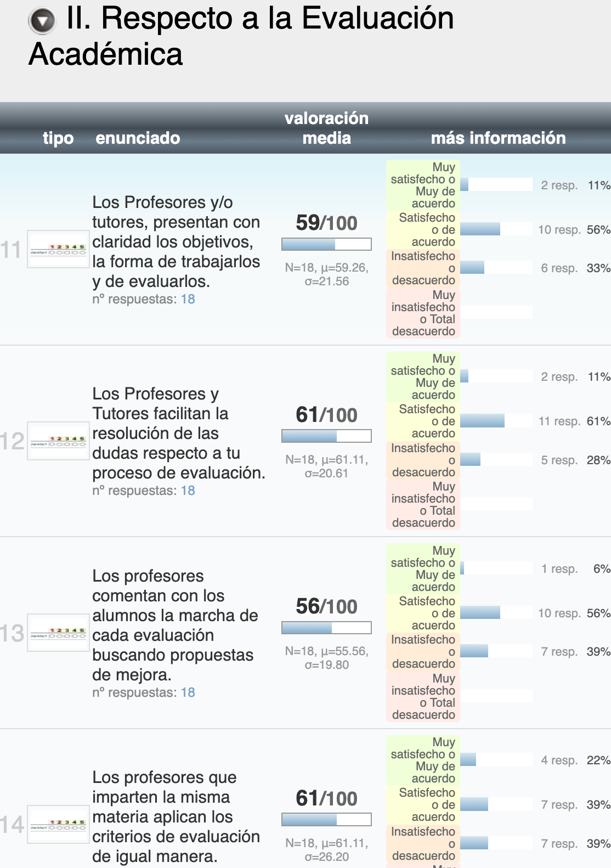The width and height of the screenshot is (611, 868).
Task: Click the 61/100 score of question 14
Action: point(326,798)
